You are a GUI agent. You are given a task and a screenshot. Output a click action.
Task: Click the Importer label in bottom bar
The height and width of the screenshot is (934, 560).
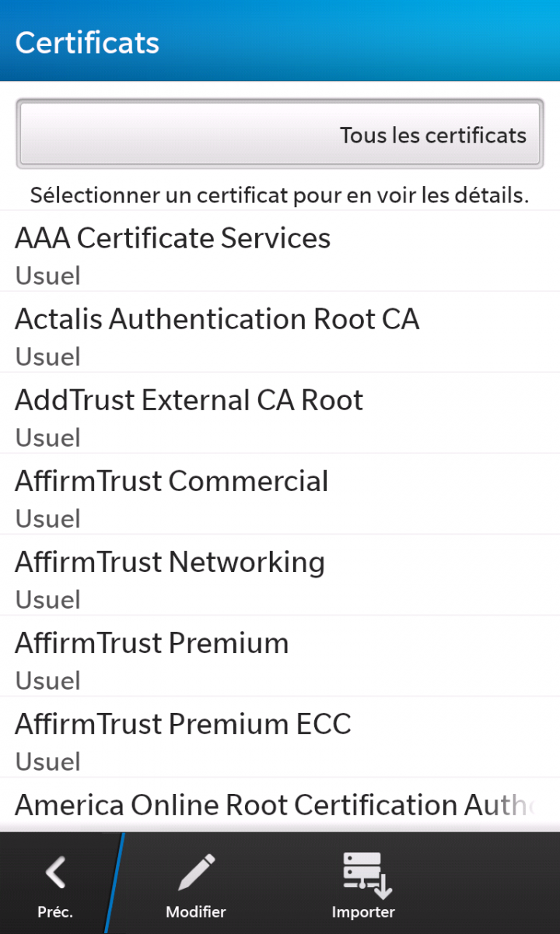[363, 912]
